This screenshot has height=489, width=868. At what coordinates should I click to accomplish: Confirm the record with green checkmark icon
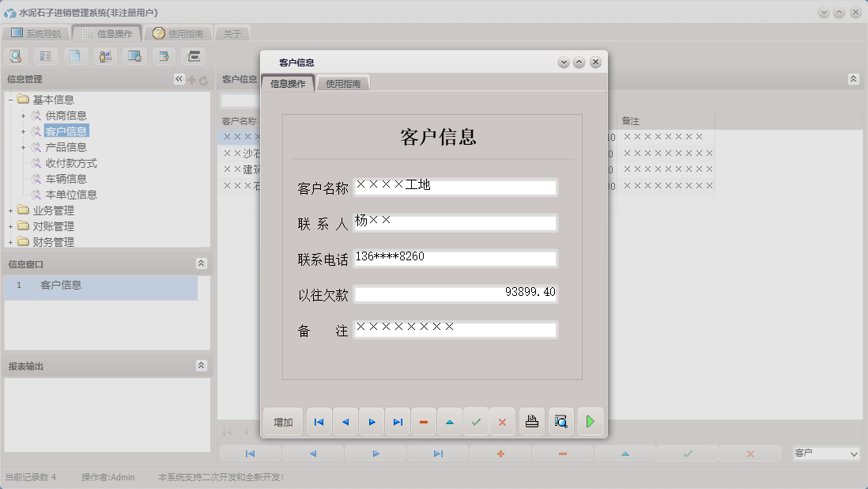476,422
